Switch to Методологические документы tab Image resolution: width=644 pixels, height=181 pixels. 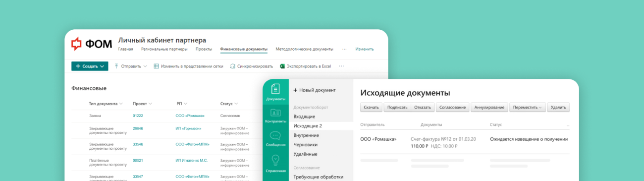(x=304, y=49)
